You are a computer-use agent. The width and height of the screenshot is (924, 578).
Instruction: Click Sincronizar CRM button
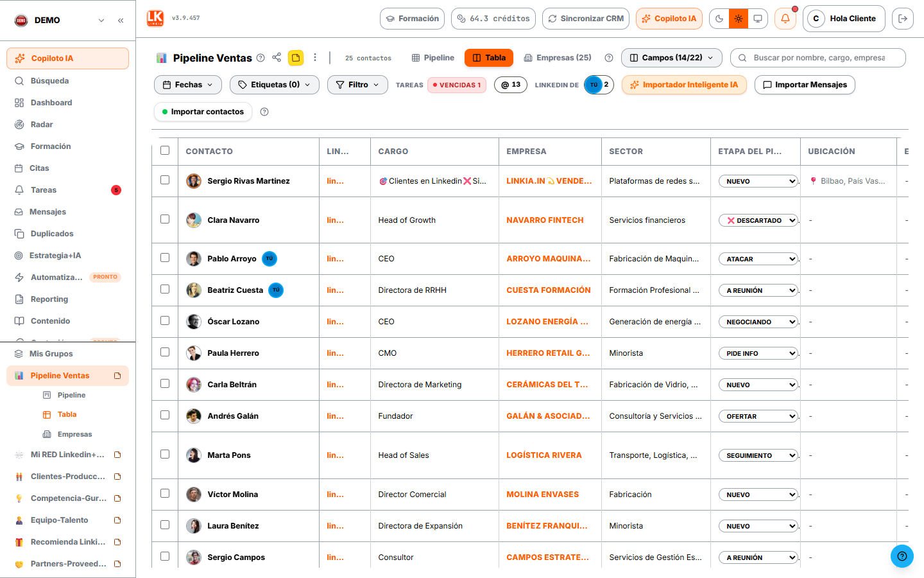pos(586,19)
